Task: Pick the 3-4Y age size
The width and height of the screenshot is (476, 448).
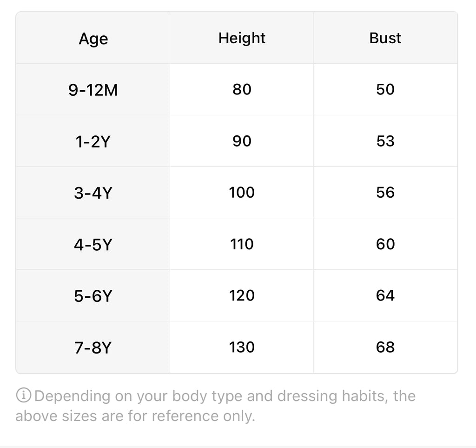Action: (93, 193)
